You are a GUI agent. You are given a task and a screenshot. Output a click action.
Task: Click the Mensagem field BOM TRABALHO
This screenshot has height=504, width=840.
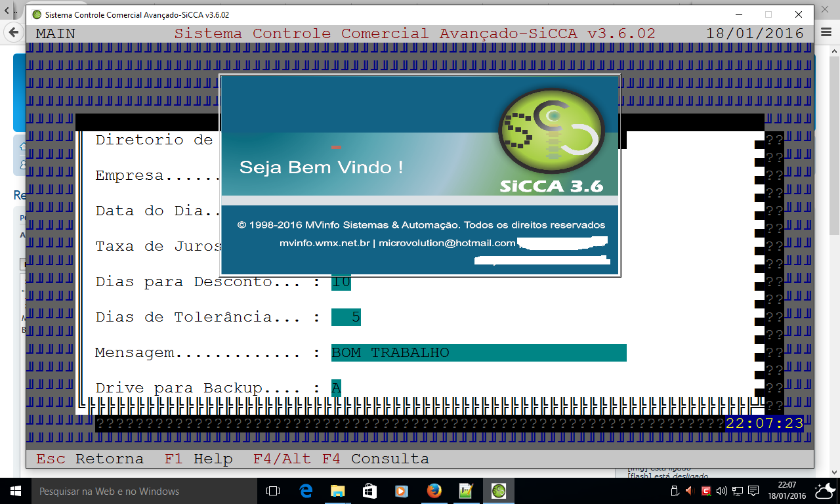click(x=479, y=353)
